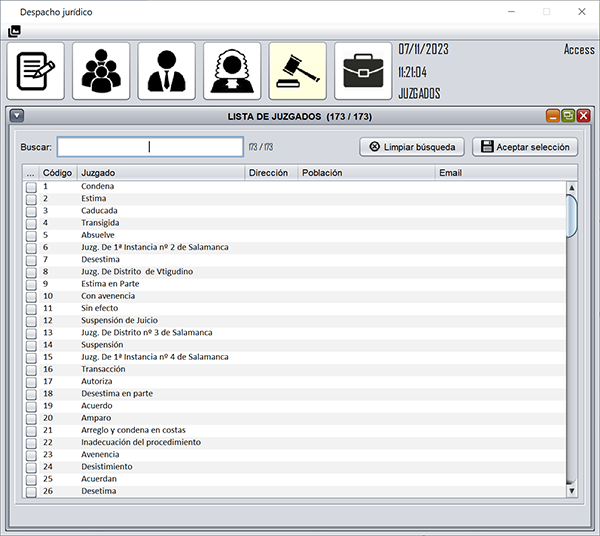This screenshot has height=536, width=600.
Task: Click the green restore panel icon
Action: pyautogui.click(x=568, y=116)
